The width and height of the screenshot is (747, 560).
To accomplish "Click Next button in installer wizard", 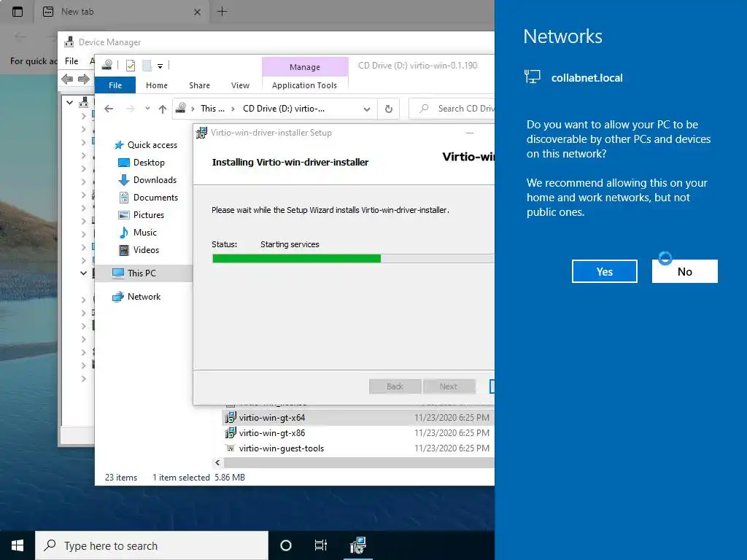I will pos(449,386).
